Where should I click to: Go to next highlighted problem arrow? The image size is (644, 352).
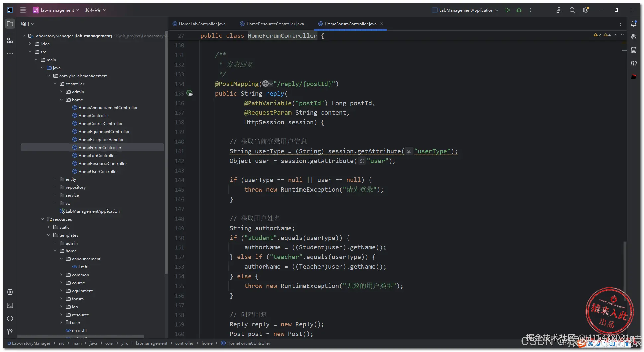click(623, 35)
